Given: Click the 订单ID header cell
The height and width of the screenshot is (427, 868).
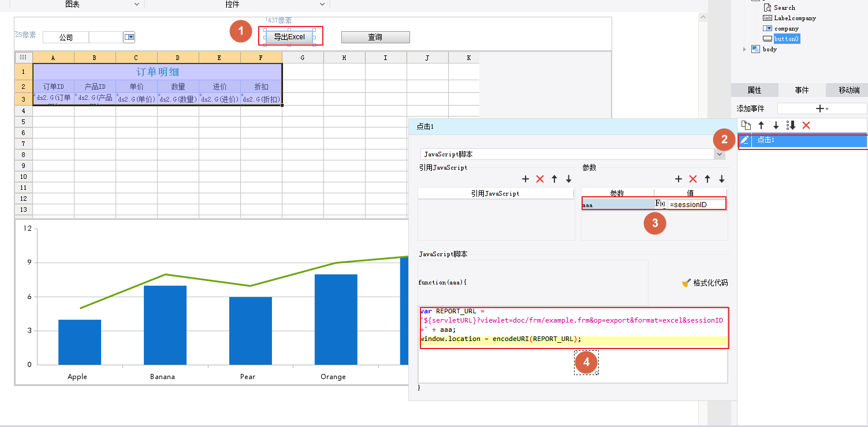Looking at the screenshot, I should point(54,87).
